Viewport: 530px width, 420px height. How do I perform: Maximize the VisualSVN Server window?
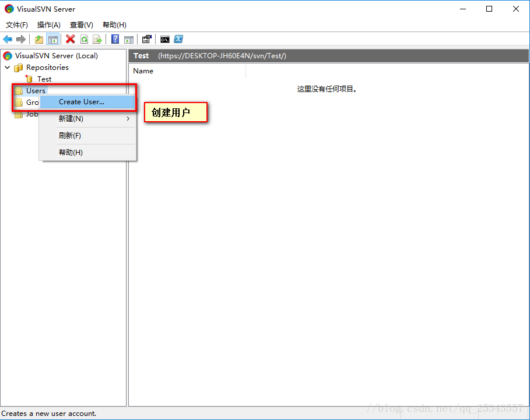489,9
